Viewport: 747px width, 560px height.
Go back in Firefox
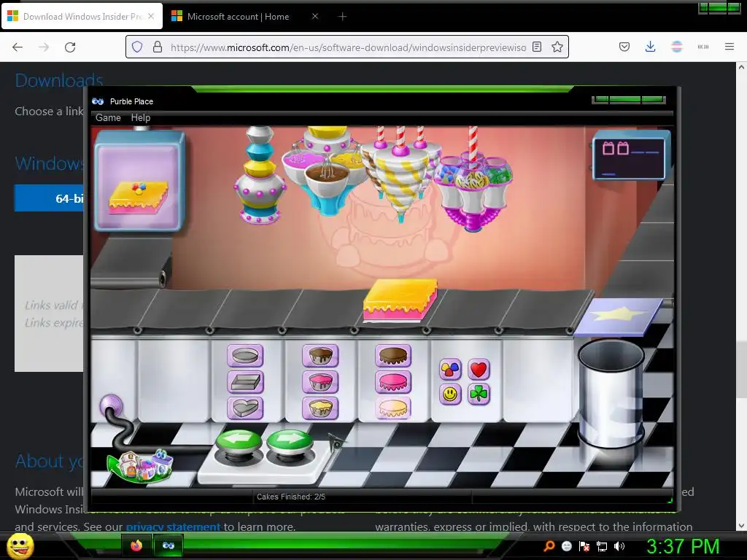click(18, 47)
